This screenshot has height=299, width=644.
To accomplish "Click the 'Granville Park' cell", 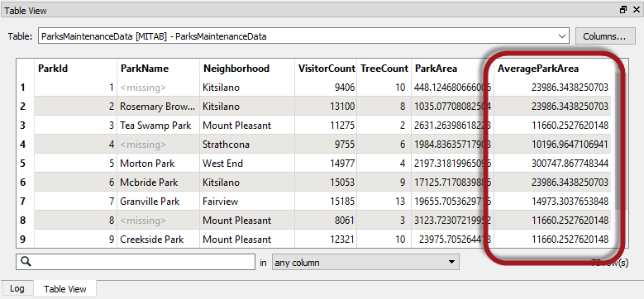I will tap(158, 202).
